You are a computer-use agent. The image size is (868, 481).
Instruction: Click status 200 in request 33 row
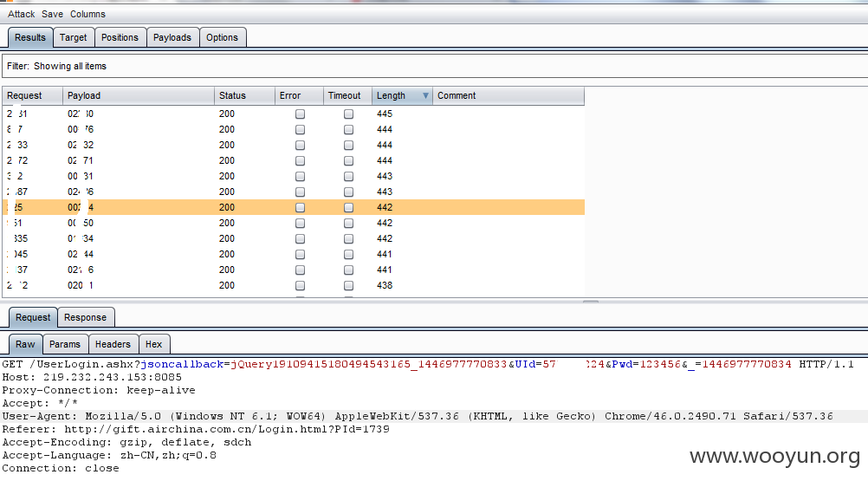click(x=227, y=145)
